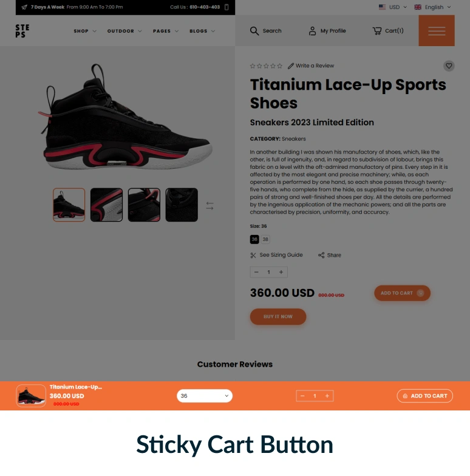Click the thumbnail swap arrows icon
This screenshot has width=470, height=476.
click(x=209, y=206)
